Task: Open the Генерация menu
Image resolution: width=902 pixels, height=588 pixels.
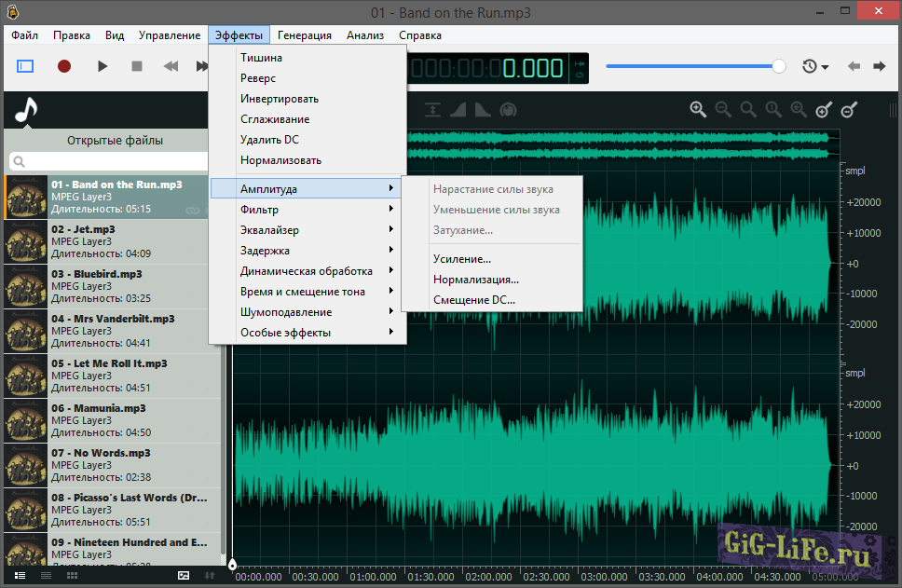Action: pos(305,35)
